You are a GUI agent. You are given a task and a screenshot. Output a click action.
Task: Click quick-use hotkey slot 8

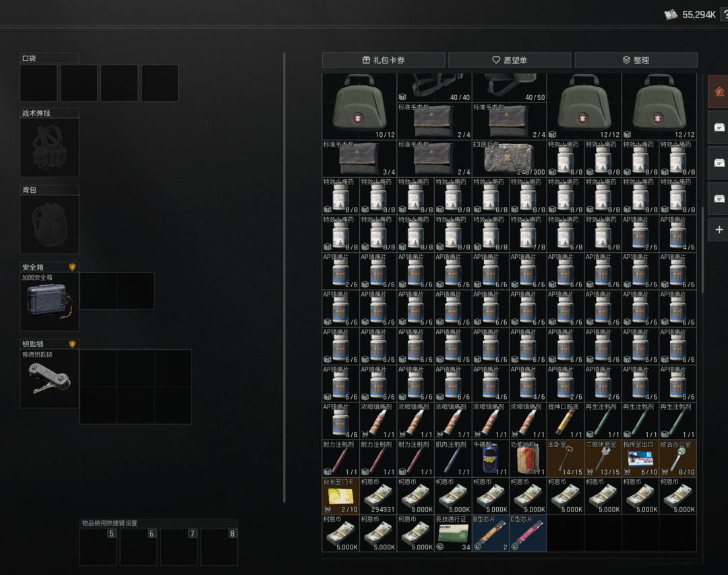pyautogui.click(x=219, y=547)
